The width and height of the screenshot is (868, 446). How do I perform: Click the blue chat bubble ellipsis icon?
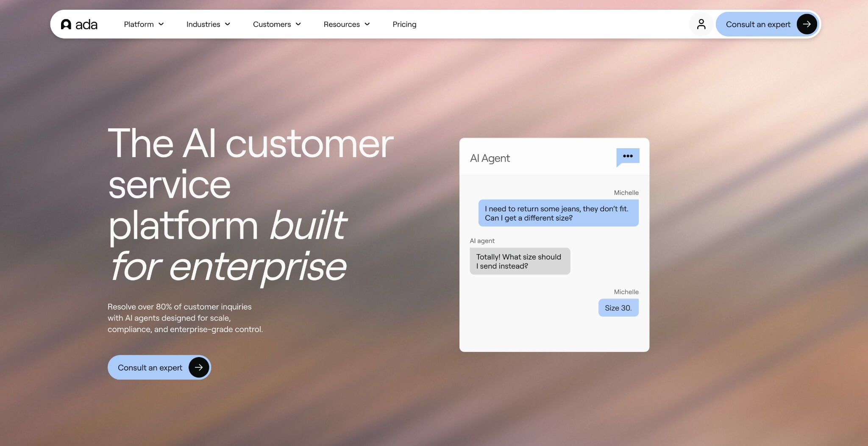pyautogui.click(x=628, y=156)
